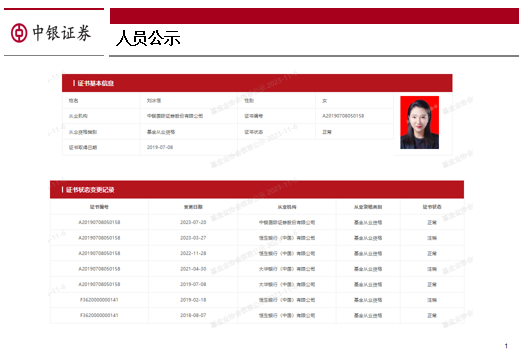Screen dimensions: 519x360
Task: Click the 2018-08-07 change date cell
Action: [193, 315]
